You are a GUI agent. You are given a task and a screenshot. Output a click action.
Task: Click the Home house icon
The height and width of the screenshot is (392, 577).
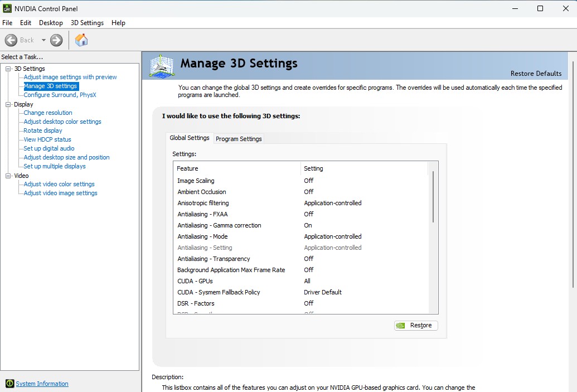pyautogui.click(x=81, y=40)
